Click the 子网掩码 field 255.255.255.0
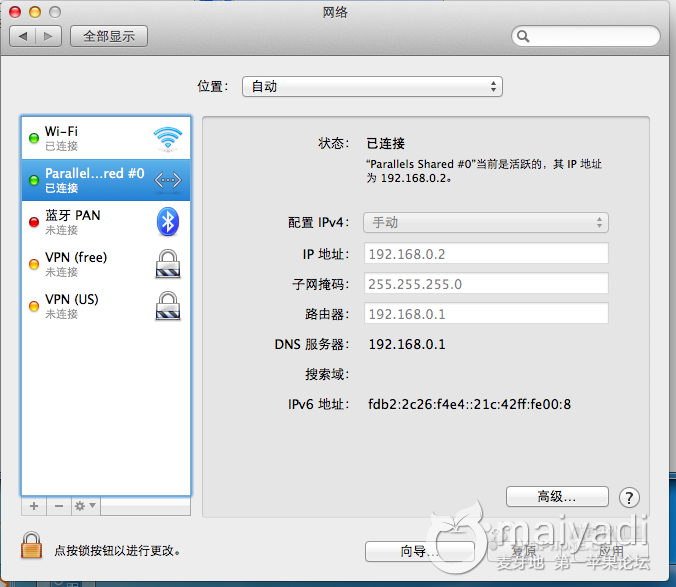676x587 pixels. click(486, 284)
